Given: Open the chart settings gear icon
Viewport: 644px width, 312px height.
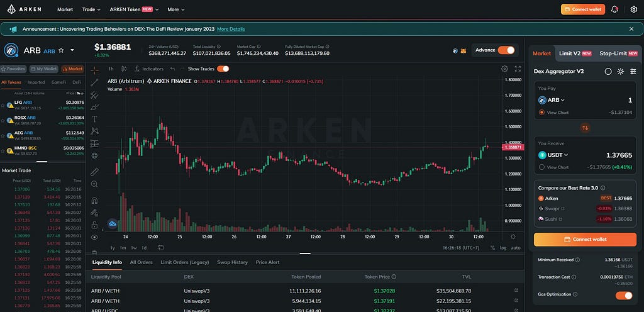Looking at the screenshot, I should (504, 69).
